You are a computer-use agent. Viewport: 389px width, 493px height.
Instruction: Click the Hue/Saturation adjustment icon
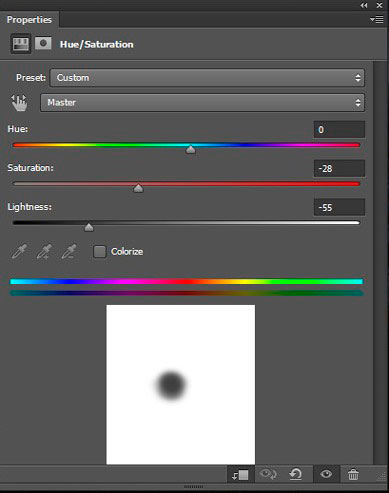coord(21,44)
